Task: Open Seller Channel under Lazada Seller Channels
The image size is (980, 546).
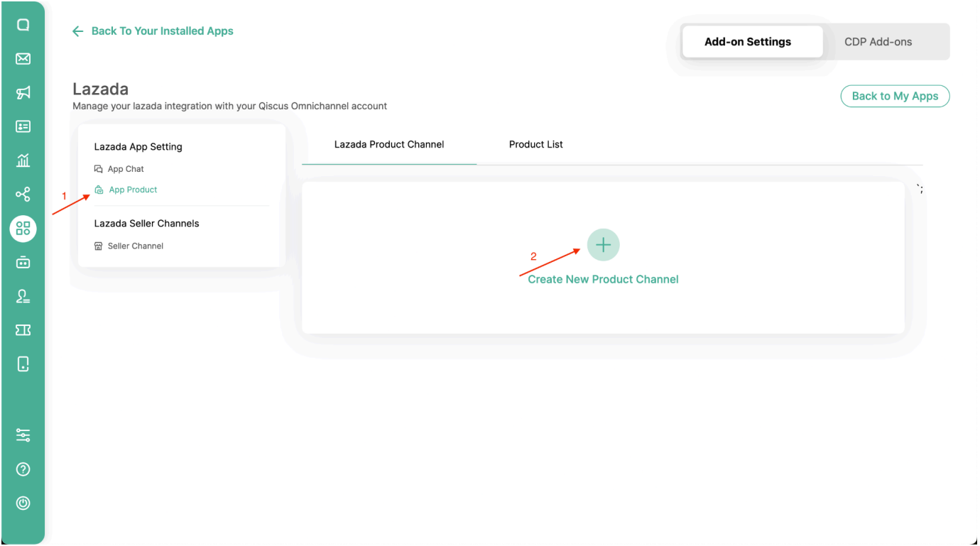Action: tap(129, 246)
